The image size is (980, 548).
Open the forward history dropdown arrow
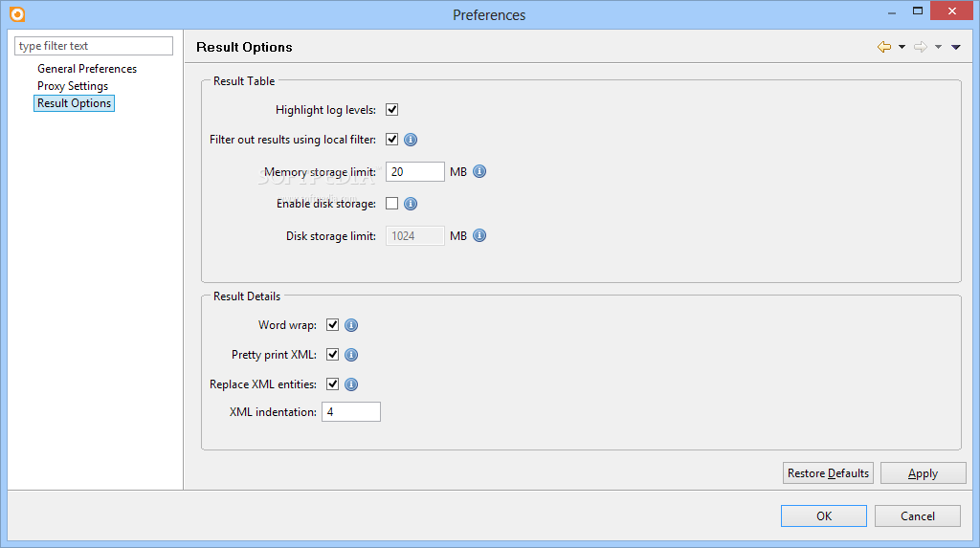coord(938,47)
